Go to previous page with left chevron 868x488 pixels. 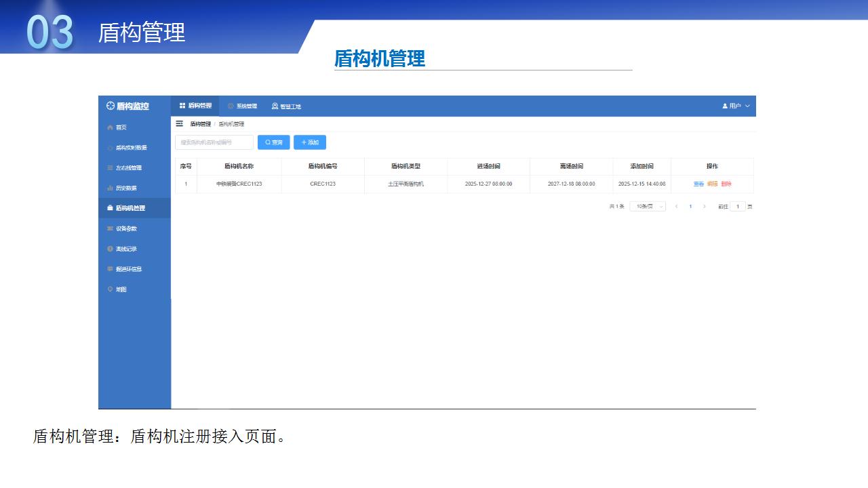pos(676,206)
